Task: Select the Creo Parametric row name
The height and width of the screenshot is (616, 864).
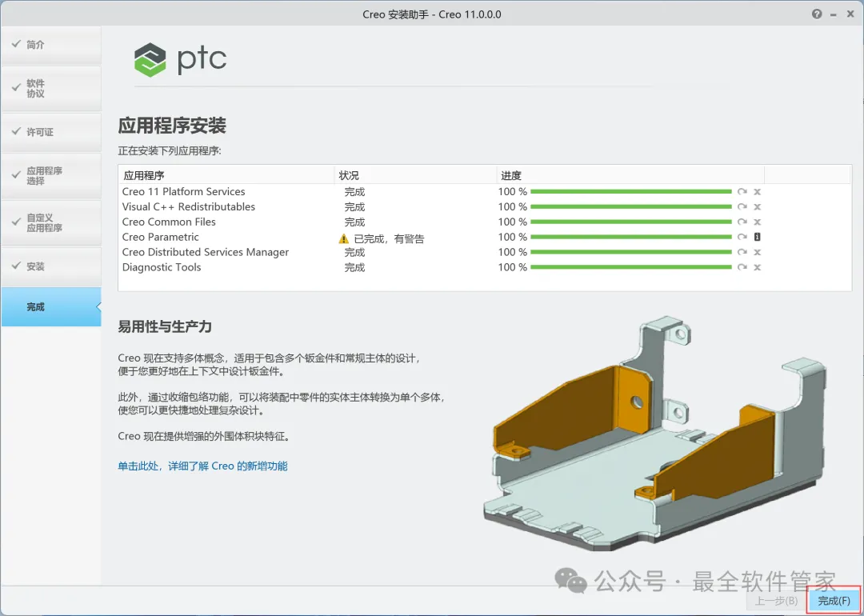Action: coord(160,237)
